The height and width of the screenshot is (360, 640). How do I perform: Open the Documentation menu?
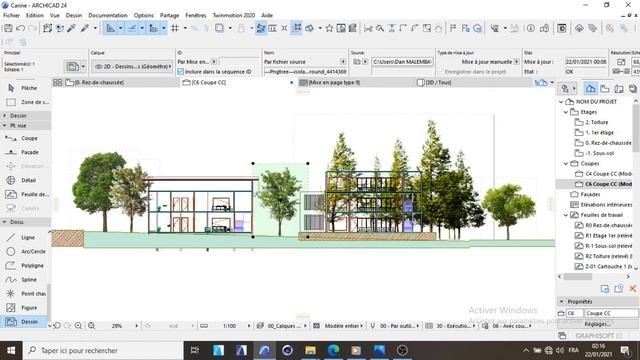pos(108,15)
